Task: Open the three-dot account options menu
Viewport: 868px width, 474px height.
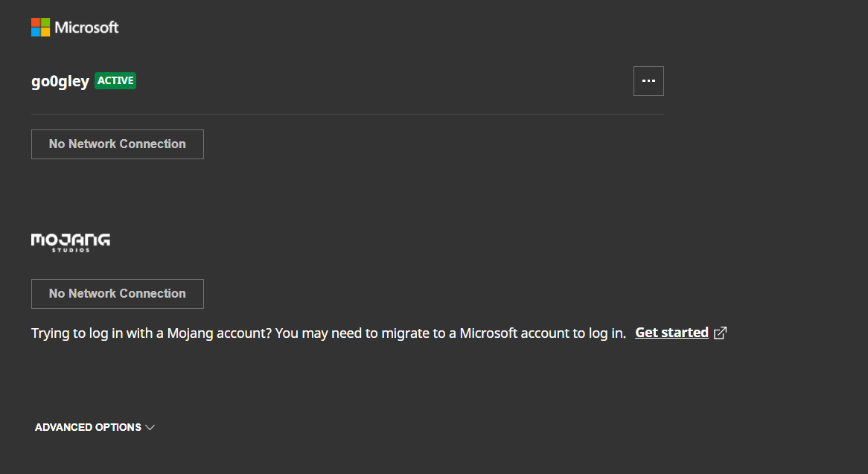Action: click(648, 81)
